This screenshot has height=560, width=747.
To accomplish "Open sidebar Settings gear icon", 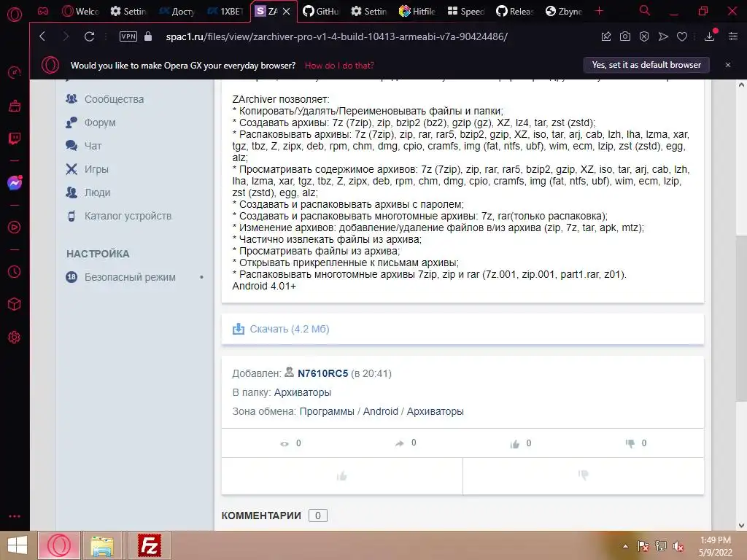I will click(x=15, y=338).
